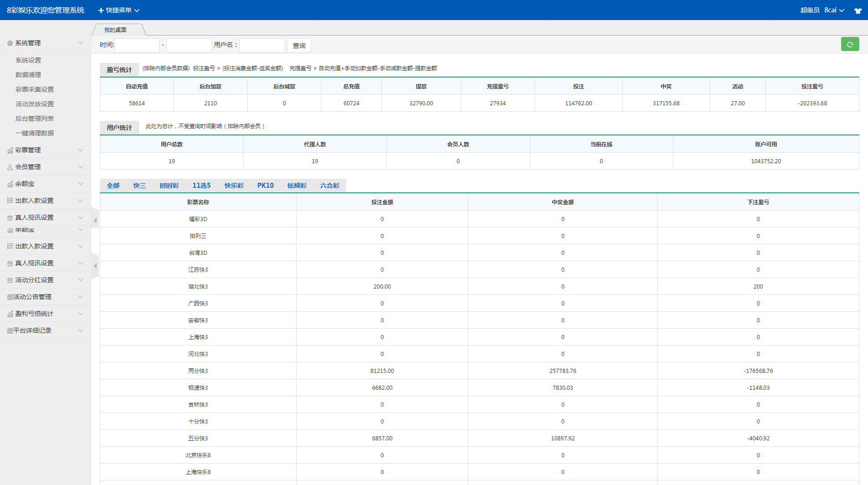
Task: Click the 用户名 input field
Action: coord(262,45)
